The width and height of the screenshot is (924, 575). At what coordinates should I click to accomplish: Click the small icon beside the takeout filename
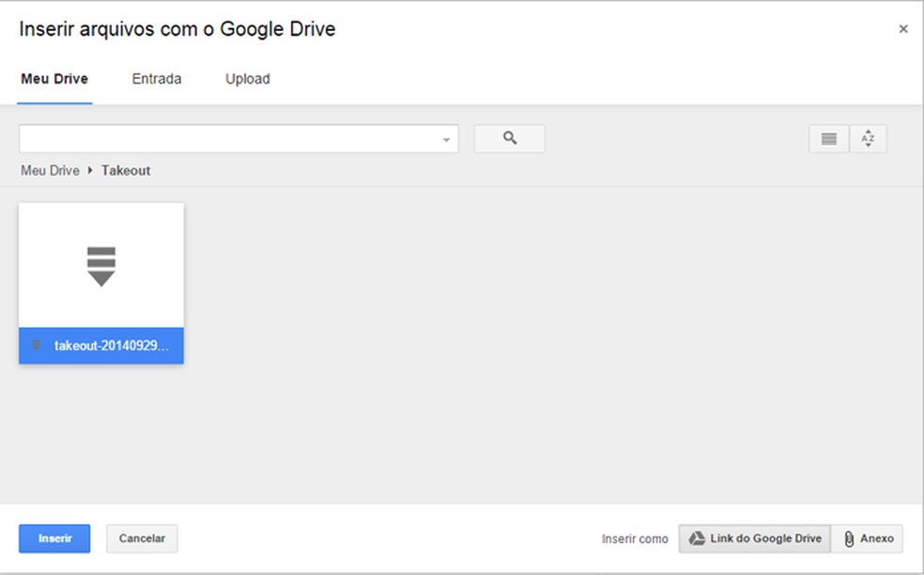[x=36, y=345]
